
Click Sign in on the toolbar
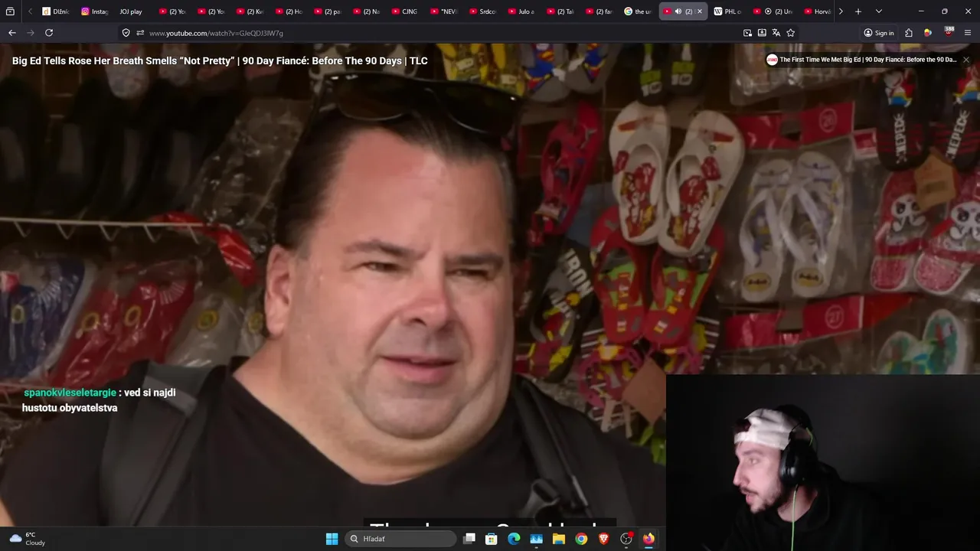click(878, 33)
